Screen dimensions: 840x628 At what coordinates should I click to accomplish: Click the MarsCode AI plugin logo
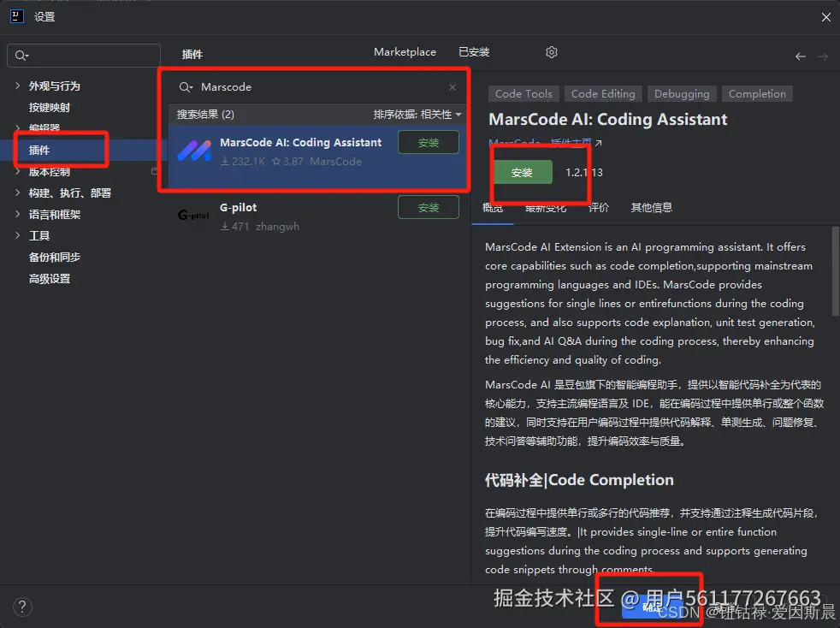(194, 151)
